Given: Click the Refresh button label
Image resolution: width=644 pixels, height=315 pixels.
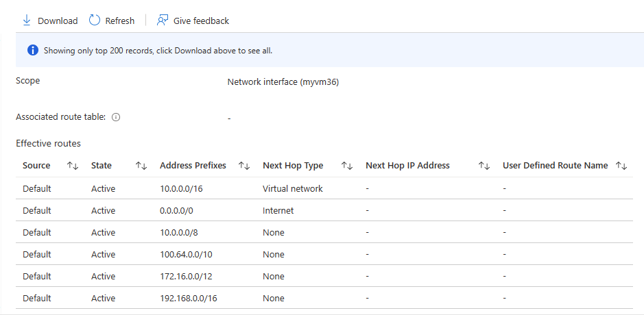Looking at the screenshot, I should pyautogui.click(x=120, y=21).
